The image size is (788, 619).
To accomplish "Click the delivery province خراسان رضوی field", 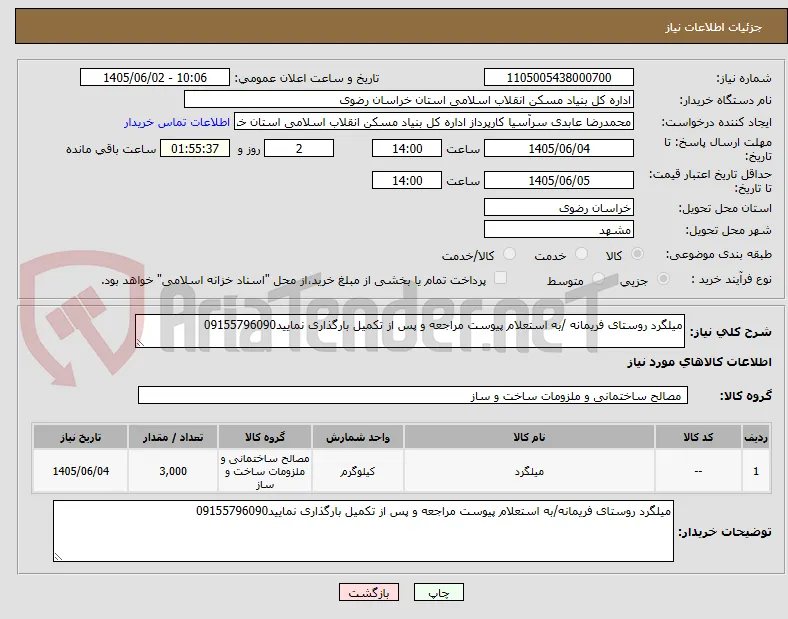I will 558,207.
